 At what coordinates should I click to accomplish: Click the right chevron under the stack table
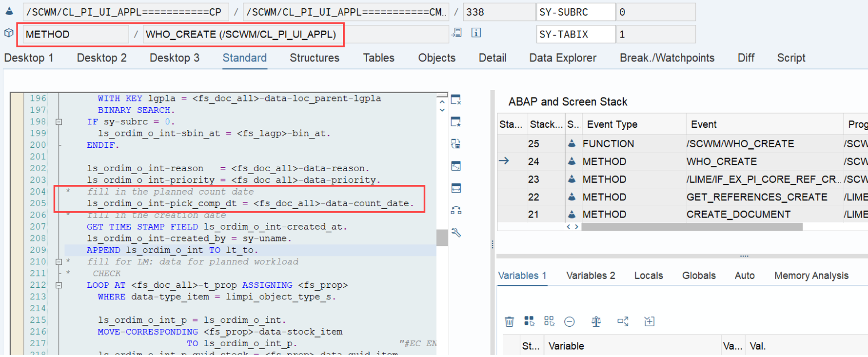point(576,227)
